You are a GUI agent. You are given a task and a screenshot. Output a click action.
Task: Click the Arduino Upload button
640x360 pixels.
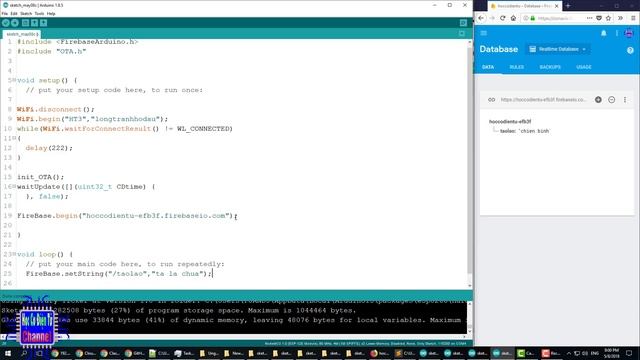pos(15,23)
